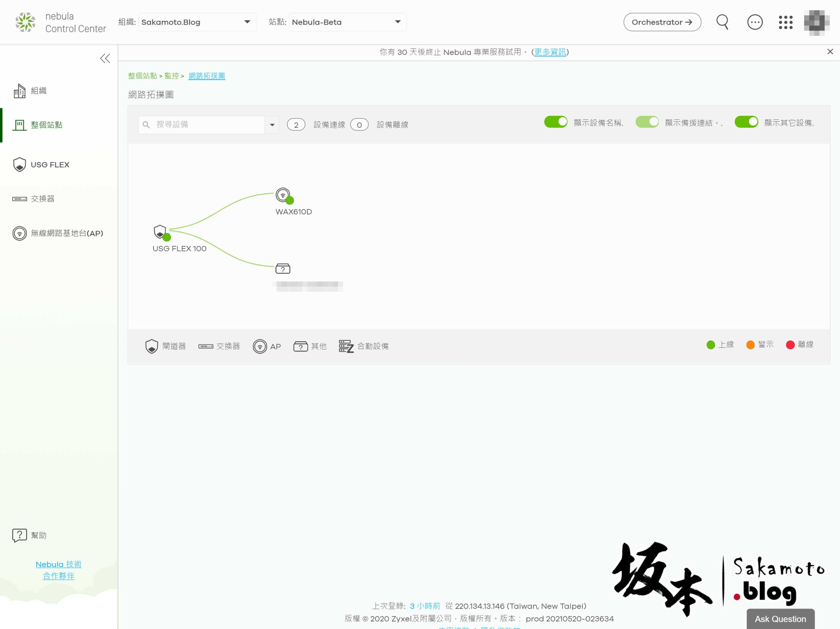Click the AP legend icon
Screen dimensions: 840x629
coord(260,346)
